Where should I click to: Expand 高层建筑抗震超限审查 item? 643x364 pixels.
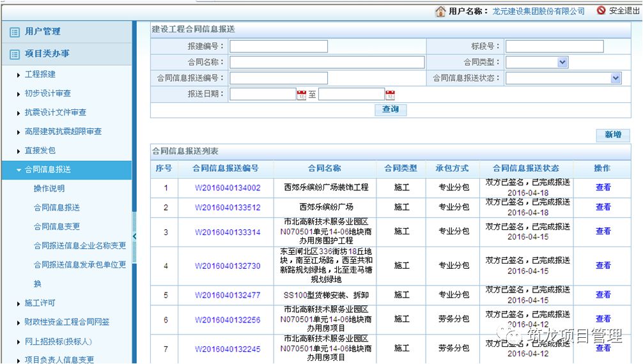(19, 132)
